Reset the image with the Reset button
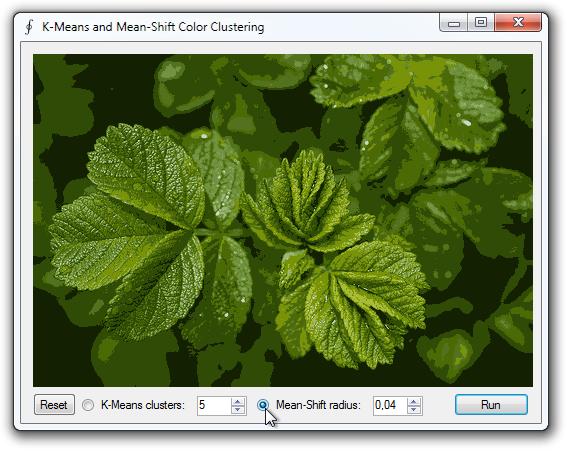 pyautogui.click(x=54, y=405)
